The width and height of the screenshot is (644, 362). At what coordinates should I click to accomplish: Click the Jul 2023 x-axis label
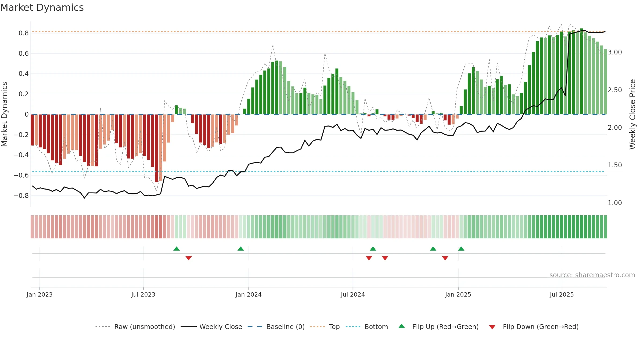point(143,295)
